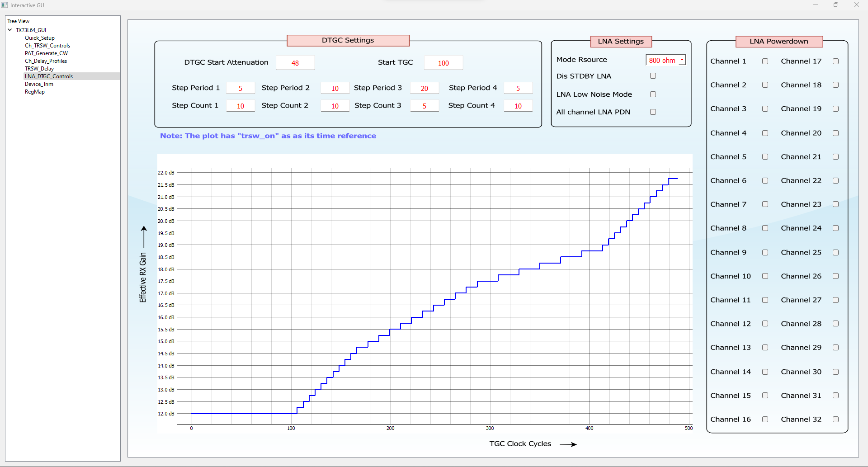Open Ch_Delay_Profiles in tree view
The image size is (868, 467).
click(46, 61)
